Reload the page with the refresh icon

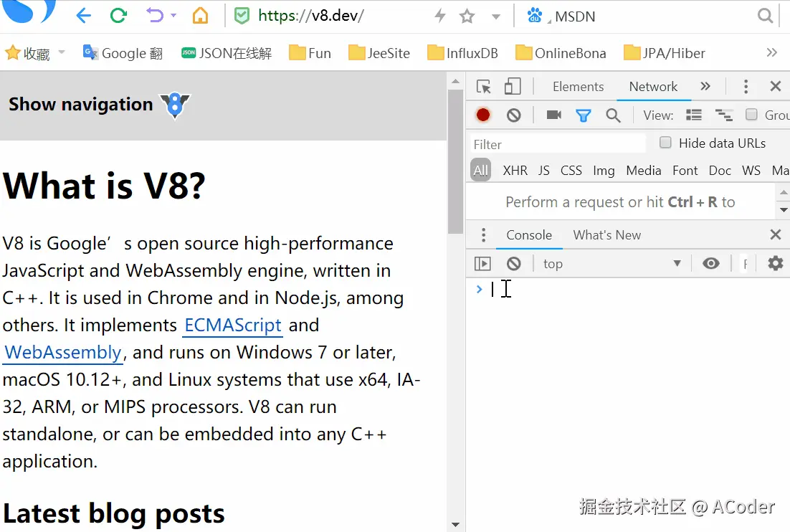click(x=118, y=16)
